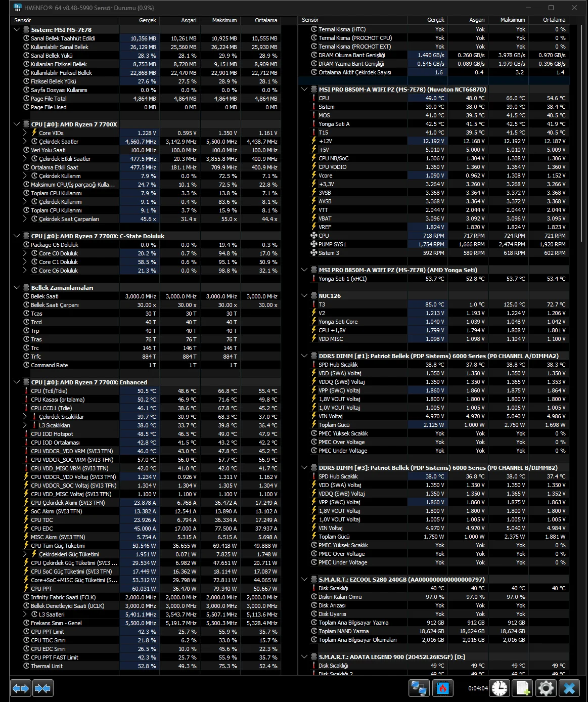This screenshot has height=702, width=588.
Task: Click right panel Ortalama column header
Action: point(549,20)
